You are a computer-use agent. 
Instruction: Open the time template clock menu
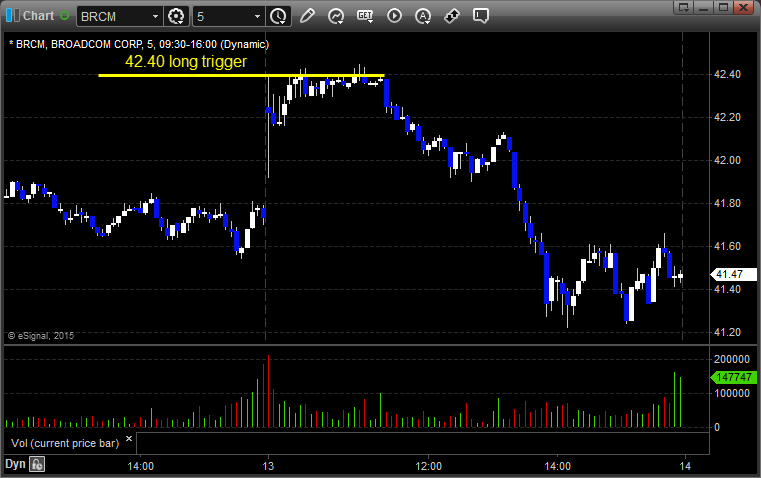click(x=279, y=16)
